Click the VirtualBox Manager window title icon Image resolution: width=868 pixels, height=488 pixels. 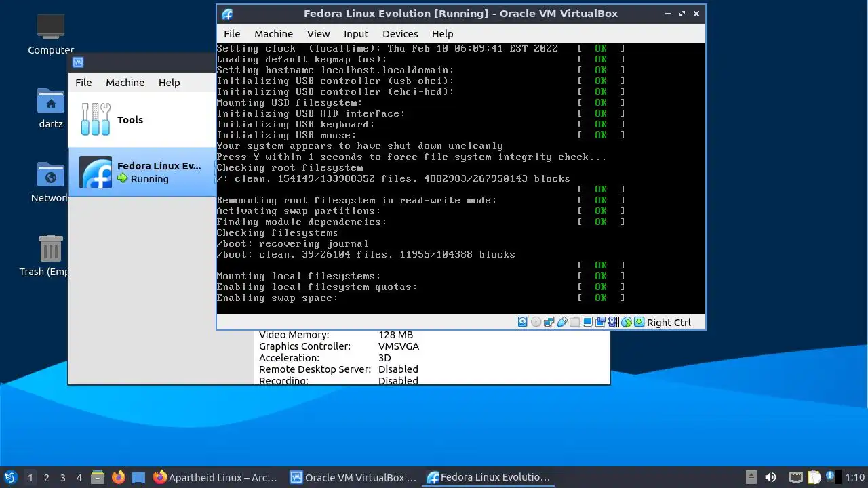click(x=78, y=62)
